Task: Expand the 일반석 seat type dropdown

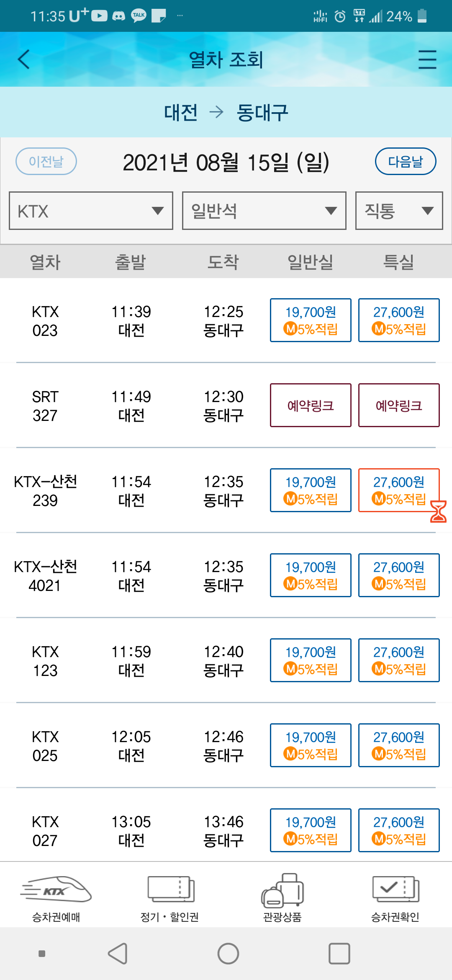Action: (264, 211)
